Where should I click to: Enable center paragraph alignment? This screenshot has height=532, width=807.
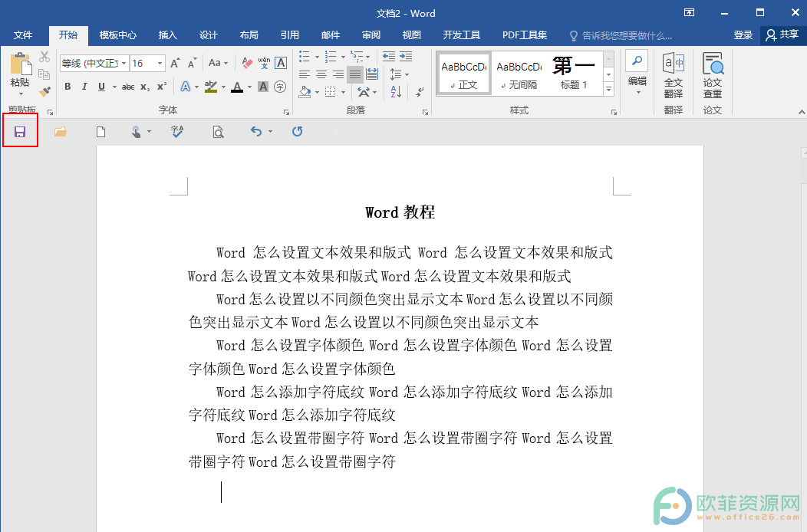[x=321, y=75]
